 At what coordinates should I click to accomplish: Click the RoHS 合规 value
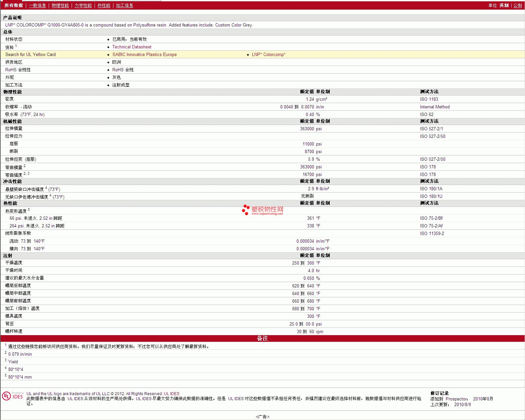(x=123, y=70)
